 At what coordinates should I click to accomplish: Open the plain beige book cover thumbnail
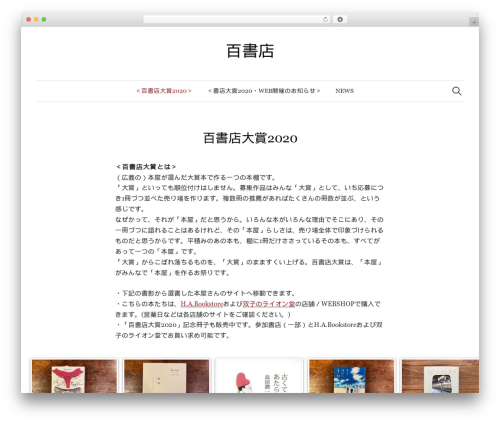166,376
